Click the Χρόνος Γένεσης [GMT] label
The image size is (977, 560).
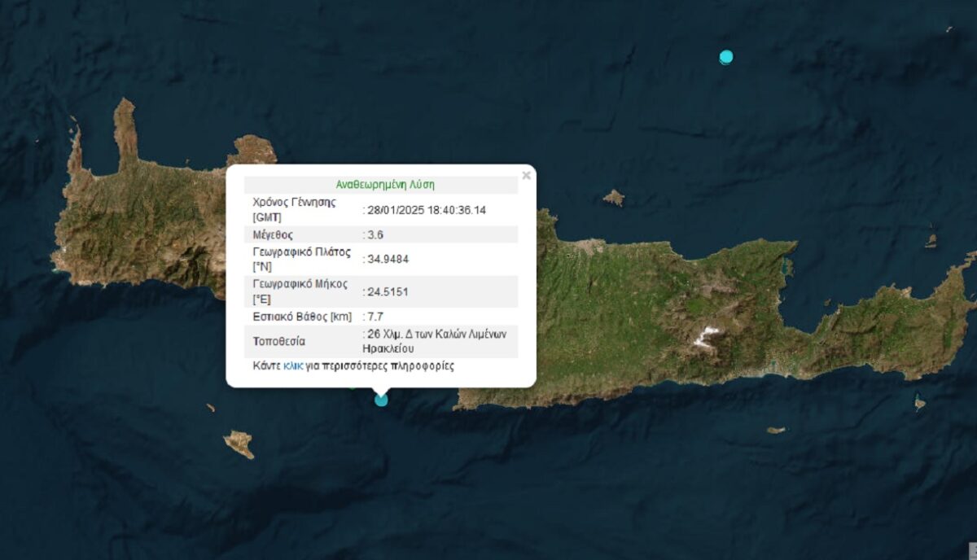click(x=294, y=210)
